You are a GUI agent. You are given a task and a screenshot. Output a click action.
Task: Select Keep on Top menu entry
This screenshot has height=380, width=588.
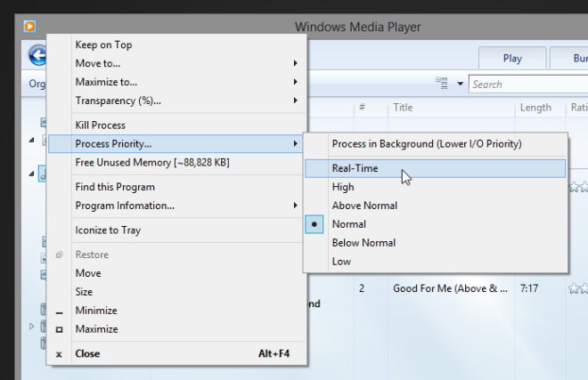(176, 45)
